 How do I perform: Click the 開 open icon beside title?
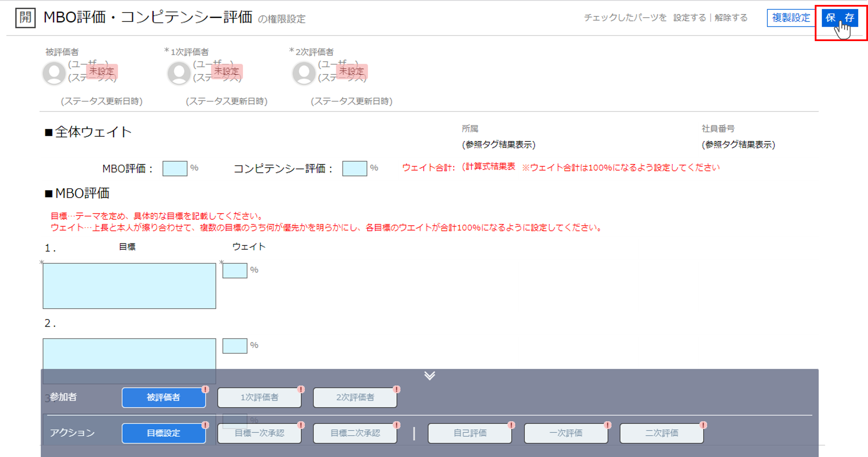(x=25, y=18)
